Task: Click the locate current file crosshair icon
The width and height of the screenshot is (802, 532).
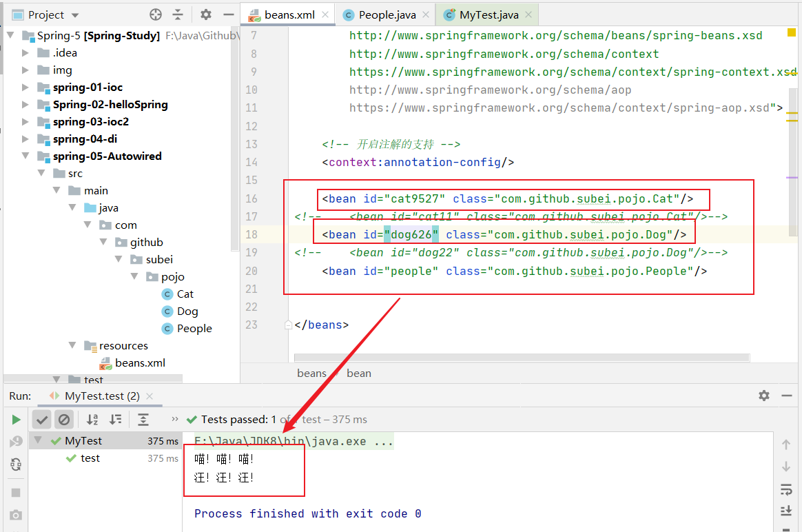Action: tap(156, 14)
